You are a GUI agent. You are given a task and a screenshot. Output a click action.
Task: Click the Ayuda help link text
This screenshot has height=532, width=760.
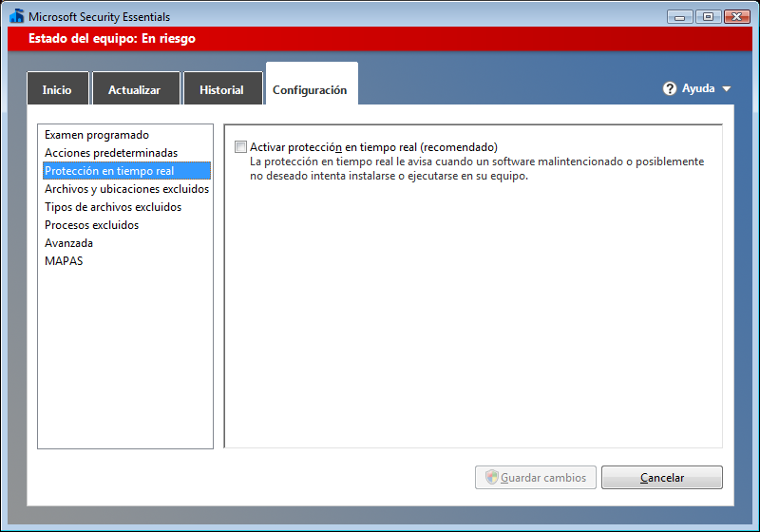pyautogui.click(x=698, y=88)
